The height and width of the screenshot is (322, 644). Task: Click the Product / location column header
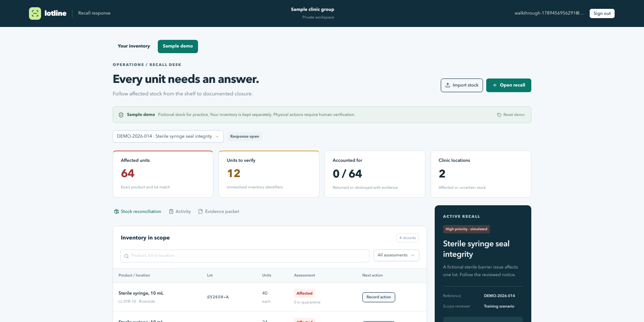134,275
